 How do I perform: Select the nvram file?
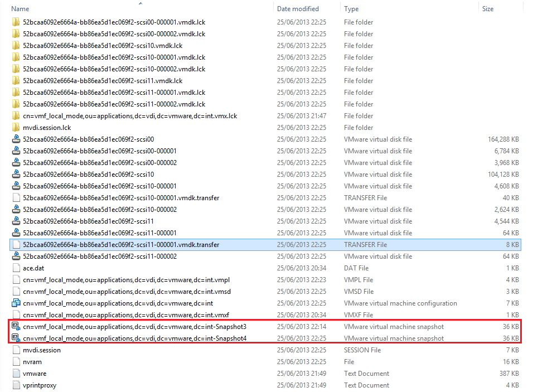pos(32,362)
